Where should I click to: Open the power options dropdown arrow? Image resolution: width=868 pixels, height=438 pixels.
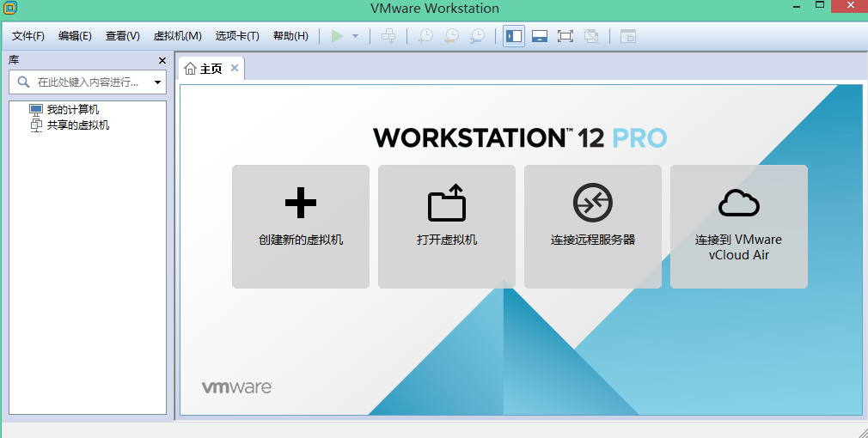coord(356,36)
